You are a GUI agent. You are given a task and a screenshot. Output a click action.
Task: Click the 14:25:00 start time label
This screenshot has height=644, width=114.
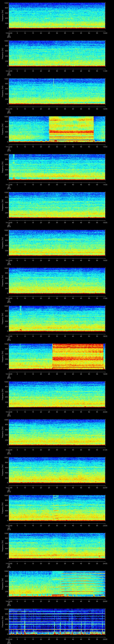pos(9,639)
